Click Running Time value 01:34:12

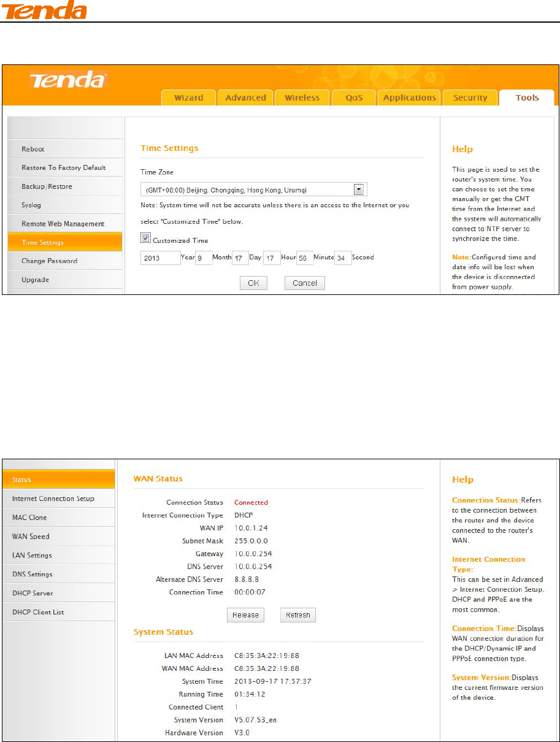click(x=249, y=694)
